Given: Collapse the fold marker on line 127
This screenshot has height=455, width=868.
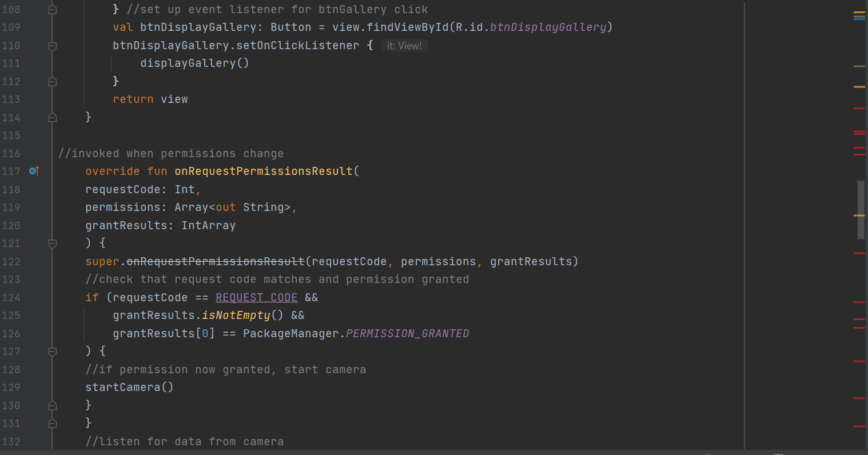Looking at the screenshot, I should click(x=52, y=352).
